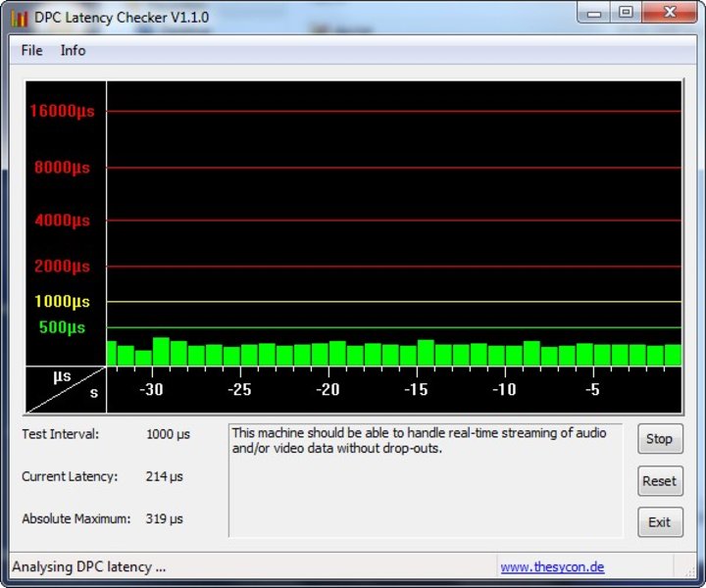This screenshot has width=706, height=588.
Task: Open the Info menu
Action: point(73,50)
